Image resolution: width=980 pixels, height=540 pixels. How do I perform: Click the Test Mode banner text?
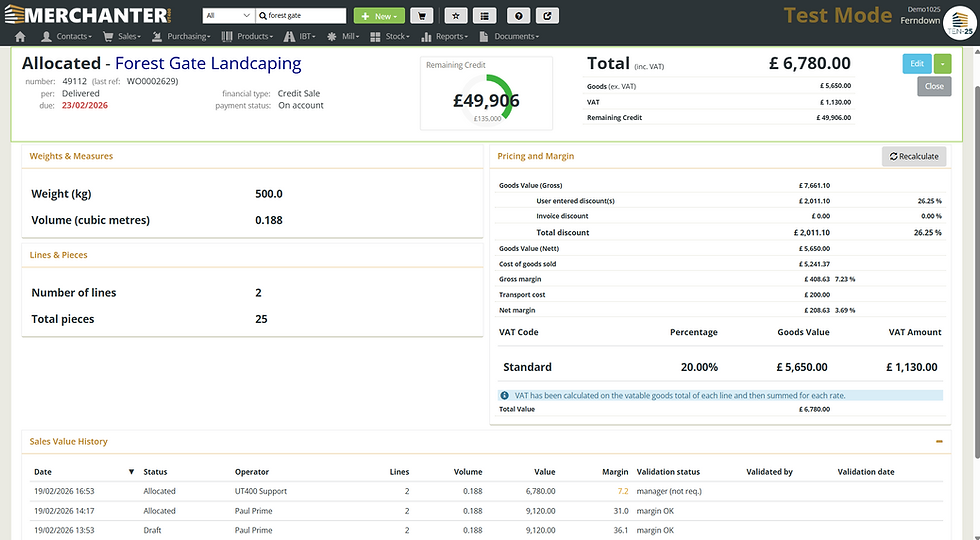click(838, 15)
